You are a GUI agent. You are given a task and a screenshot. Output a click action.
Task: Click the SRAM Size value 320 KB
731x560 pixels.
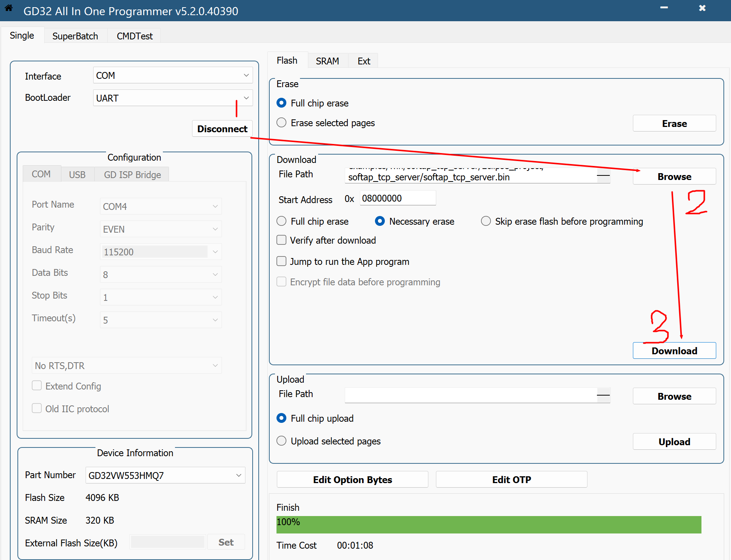(x=100, y=521)
